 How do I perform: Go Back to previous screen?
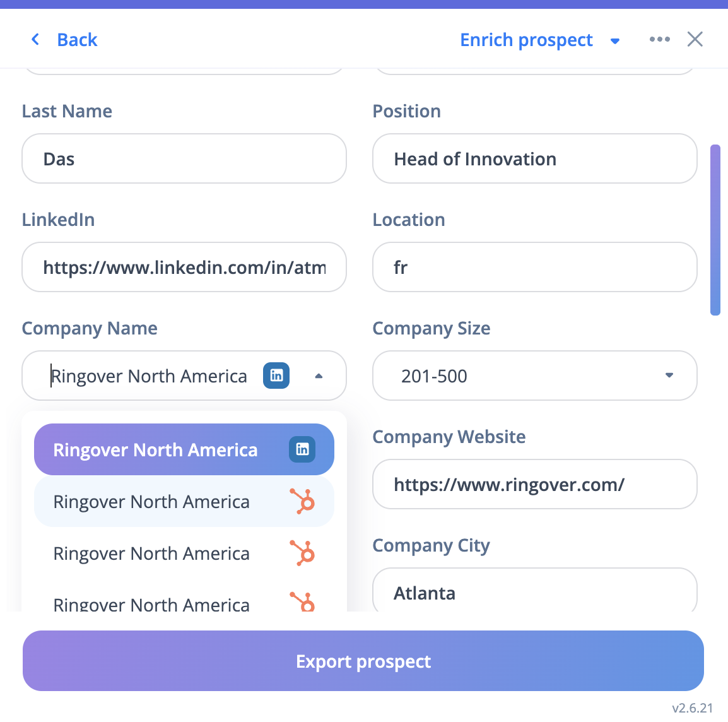(77, 40)
